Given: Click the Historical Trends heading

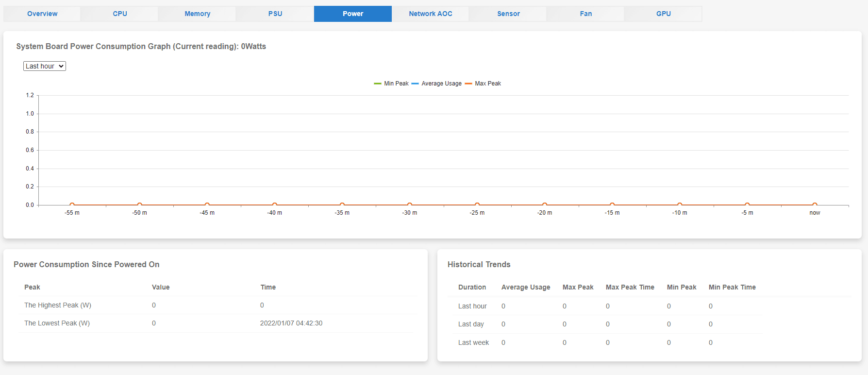Looking at the screenshot, I should pyautogui.click(x=479, y=264).
